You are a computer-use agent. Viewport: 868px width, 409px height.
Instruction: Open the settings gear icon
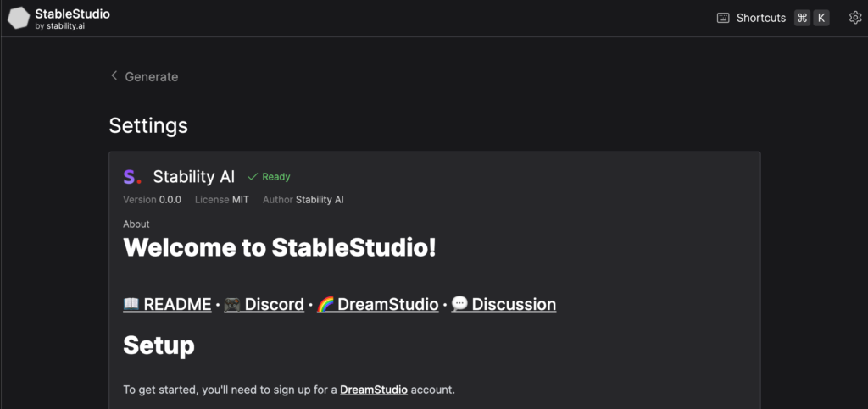click(855, 18)
